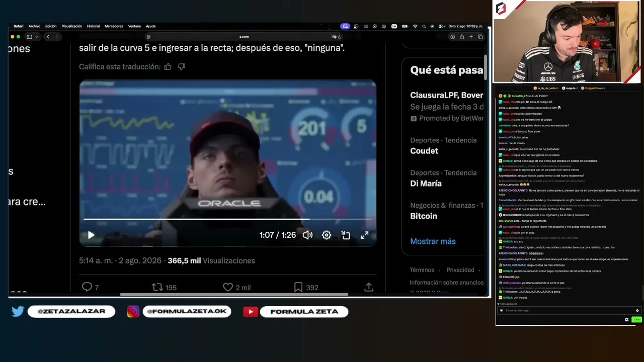This screenshot has height=362, width=644.
Task: Open emoji picker in chat input
Action: (x=637, y=310)
